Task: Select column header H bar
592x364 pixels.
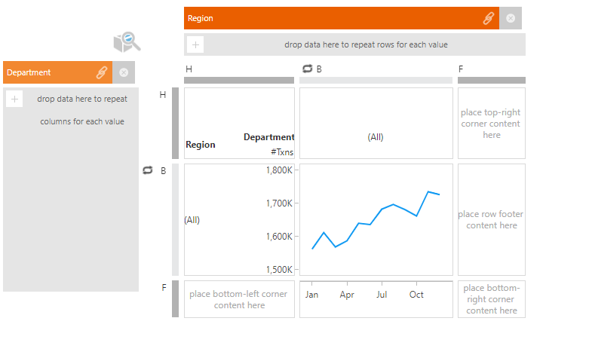Action: pos(239,80)
